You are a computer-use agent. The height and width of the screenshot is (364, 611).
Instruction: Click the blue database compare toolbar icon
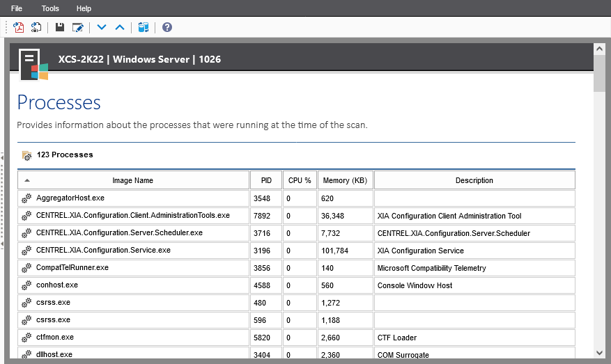tap(144, 27)
